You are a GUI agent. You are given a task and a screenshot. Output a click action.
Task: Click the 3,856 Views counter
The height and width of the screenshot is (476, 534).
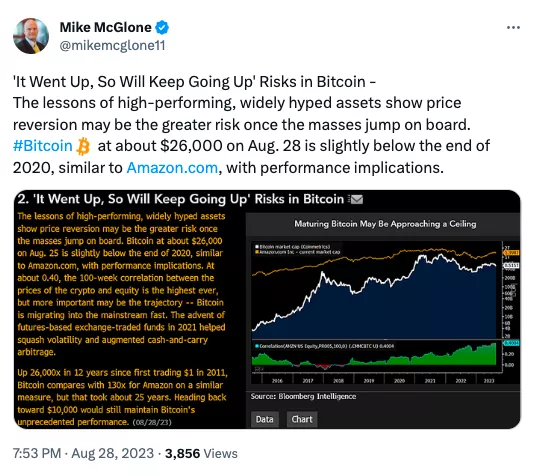201,454
